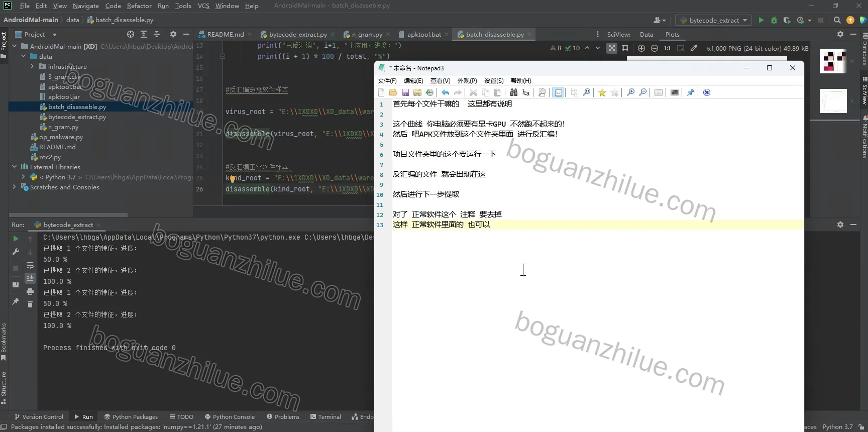Viewport: 868px width, 432px height.
Task: Click the zoom in plus icon in SciView
Action: [641, 48]
